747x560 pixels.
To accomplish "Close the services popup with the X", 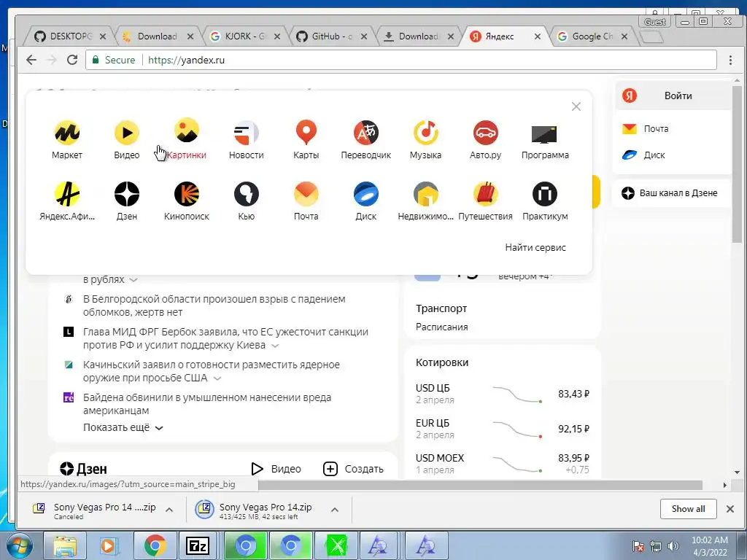I will click(576, 106).
